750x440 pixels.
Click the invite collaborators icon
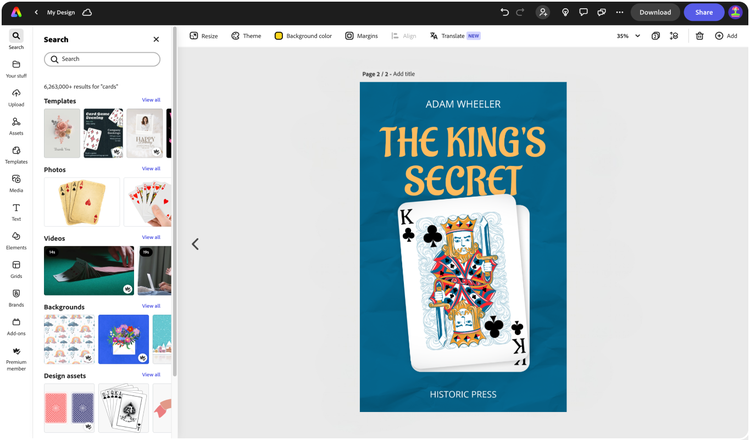pos(543,12)
